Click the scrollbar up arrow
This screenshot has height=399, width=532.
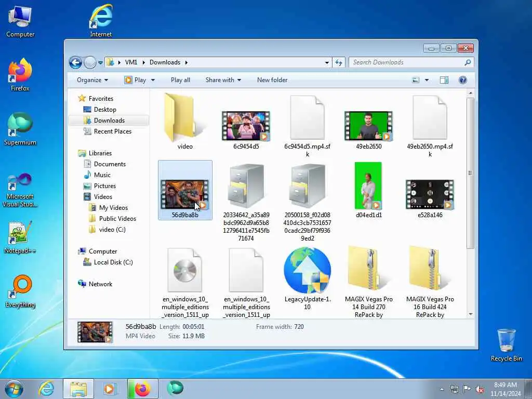(470, 93)
